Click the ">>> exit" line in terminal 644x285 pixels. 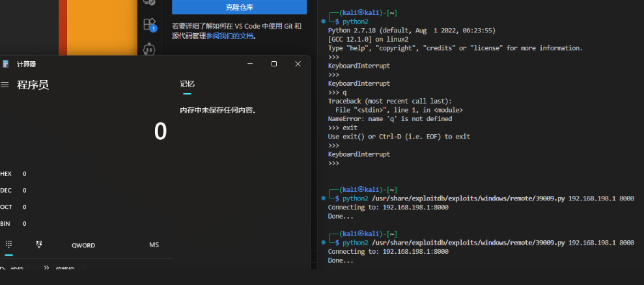click(x=343, y=128)
